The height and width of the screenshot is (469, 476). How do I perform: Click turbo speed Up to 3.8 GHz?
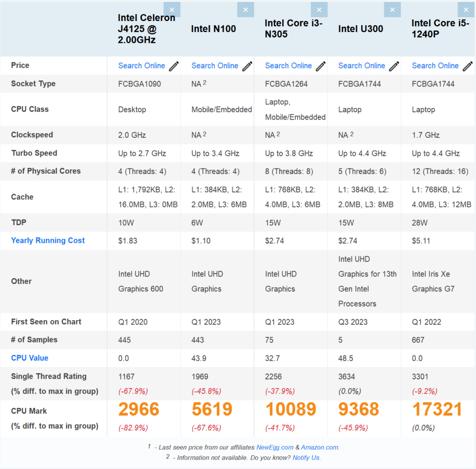289,154
